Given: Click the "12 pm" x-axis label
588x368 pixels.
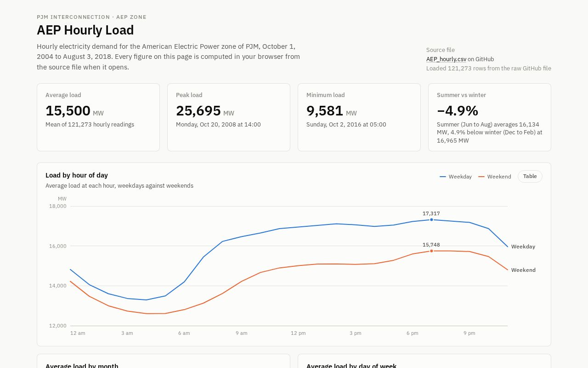Looking at the screenshot, I should point(298,333).
